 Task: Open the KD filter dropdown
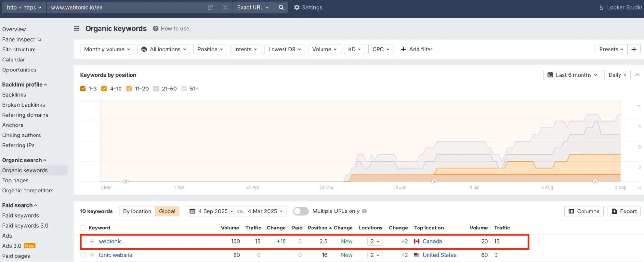click(354, 49)
